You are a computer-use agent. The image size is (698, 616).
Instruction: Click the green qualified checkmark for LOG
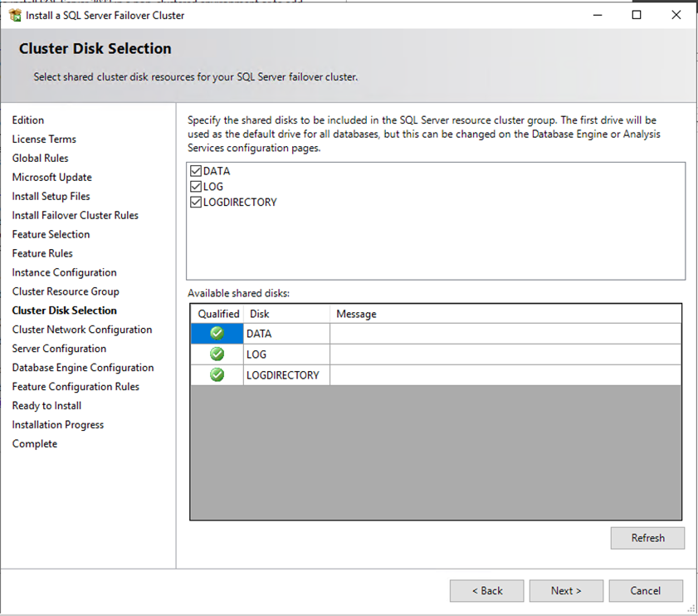(217, 354)
